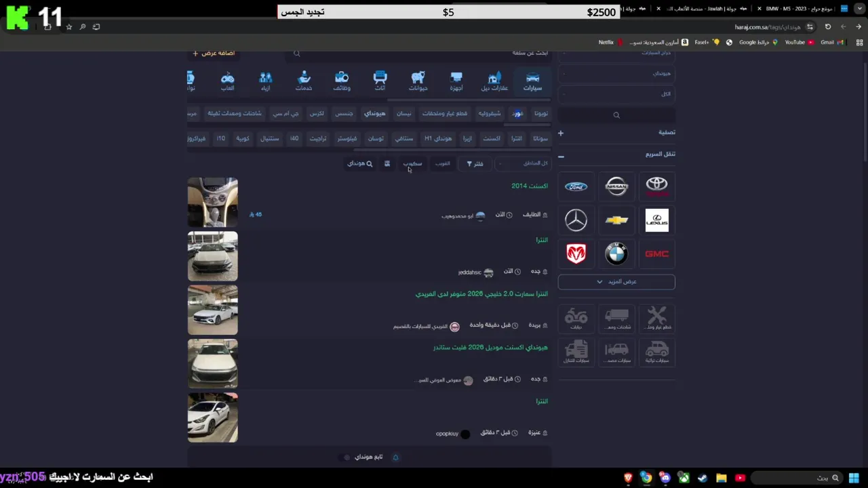Switch listing view with grid toggle icon
The height and width of the screenshot is (488, 868).
387,163
